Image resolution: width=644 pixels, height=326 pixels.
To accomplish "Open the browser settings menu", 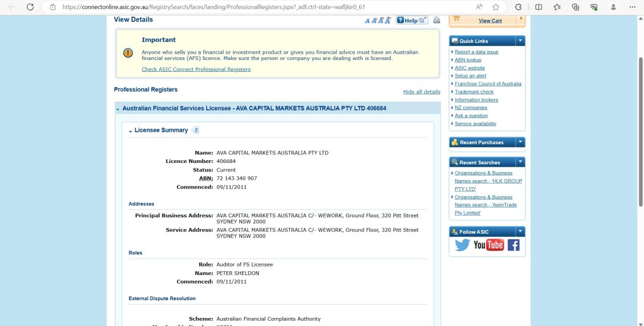I will 632,7.
